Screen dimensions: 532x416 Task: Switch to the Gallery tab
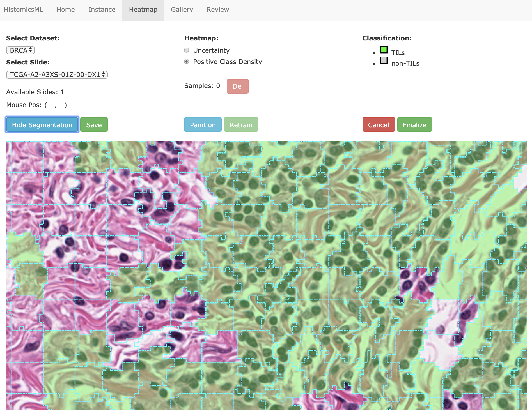coord(182,10)
